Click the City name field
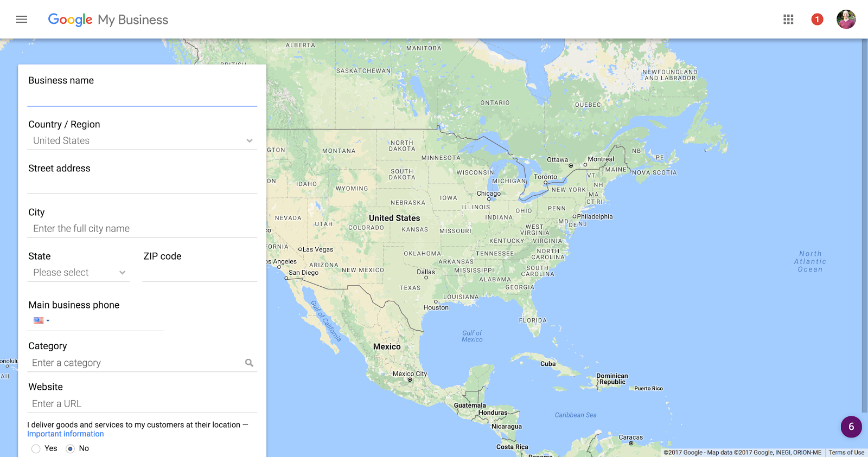The width and height of the screenshot is (868, 457). [x=142, y=229]
